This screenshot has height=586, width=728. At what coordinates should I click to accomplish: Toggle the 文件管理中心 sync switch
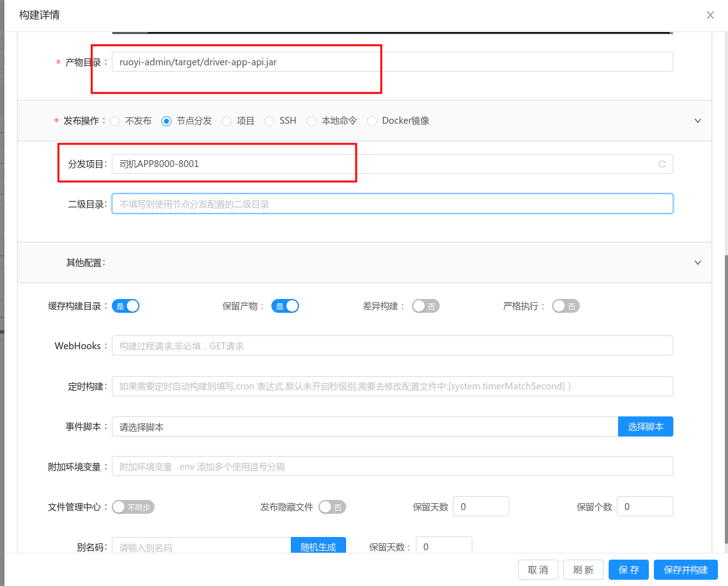click(133, 507)
